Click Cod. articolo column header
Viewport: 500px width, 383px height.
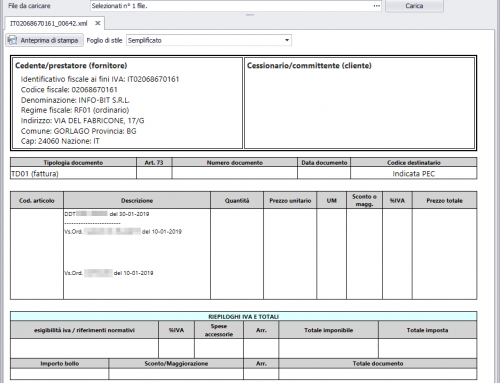[37, 201]
